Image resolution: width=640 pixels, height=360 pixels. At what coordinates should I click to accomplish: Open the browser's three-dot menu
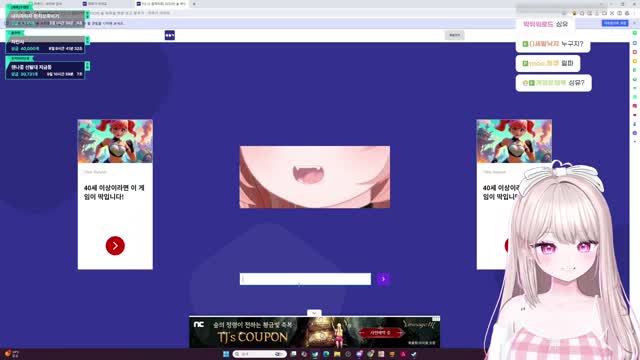[x=634, y=13]
